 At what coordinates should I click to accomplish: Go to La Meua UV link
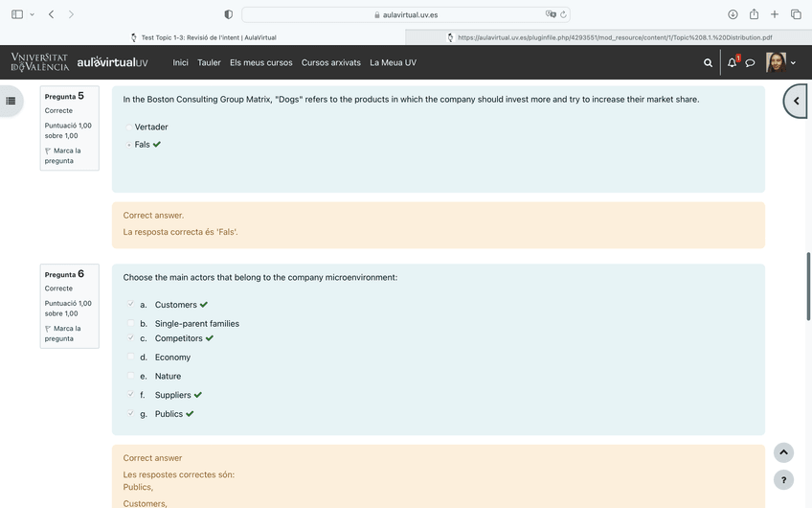[393, 62]
